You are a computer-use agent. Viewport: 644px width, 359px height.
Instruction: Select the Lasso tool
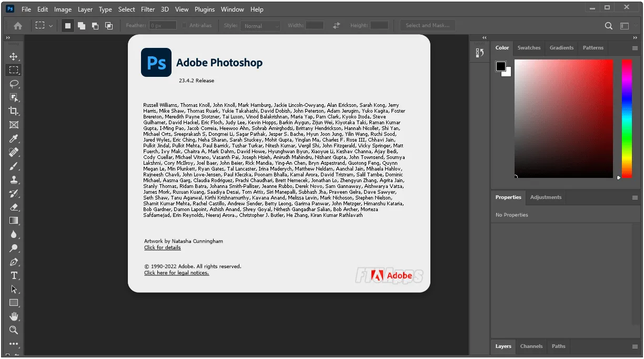click(14, 83)
